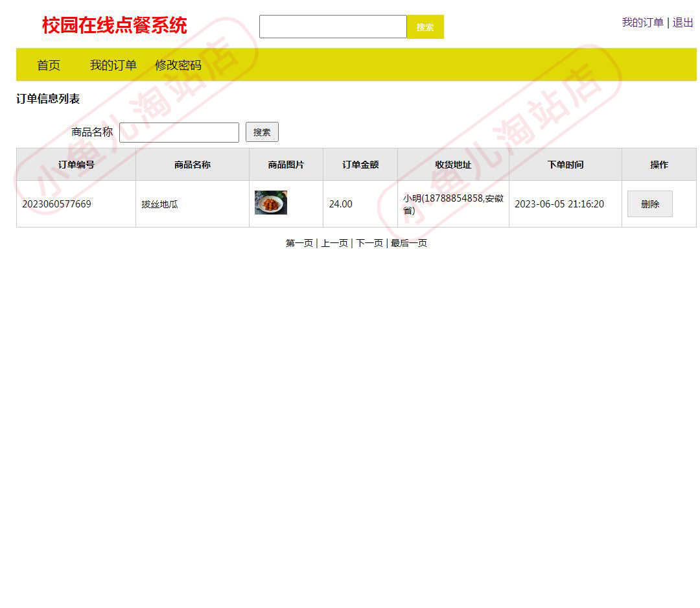Viewport: 700px width, 608px height.
Task: Click the 拔丝地瓜 product thumbnail
Action: click(x=271, y=203)
